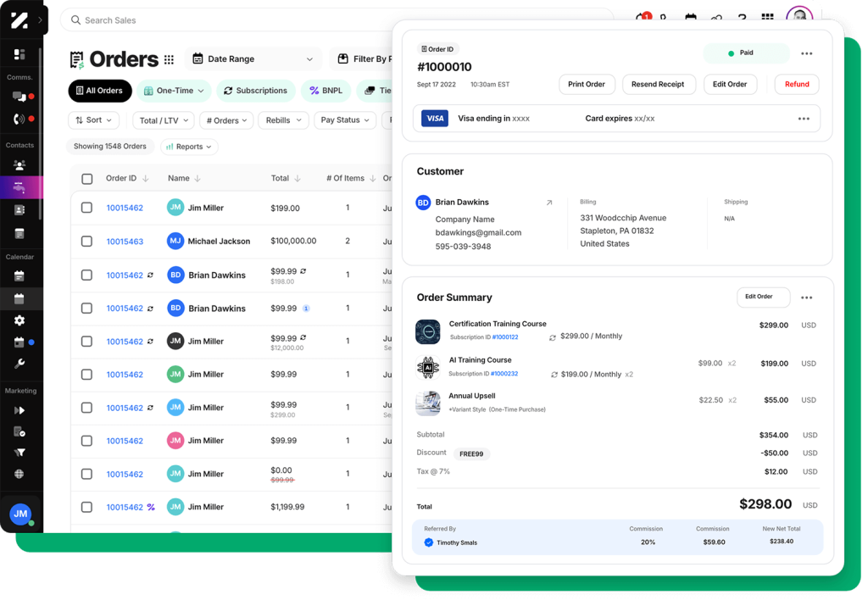Click the Certification Training Course thumbnail
The image size is (868, 606).
pos(428,331)
